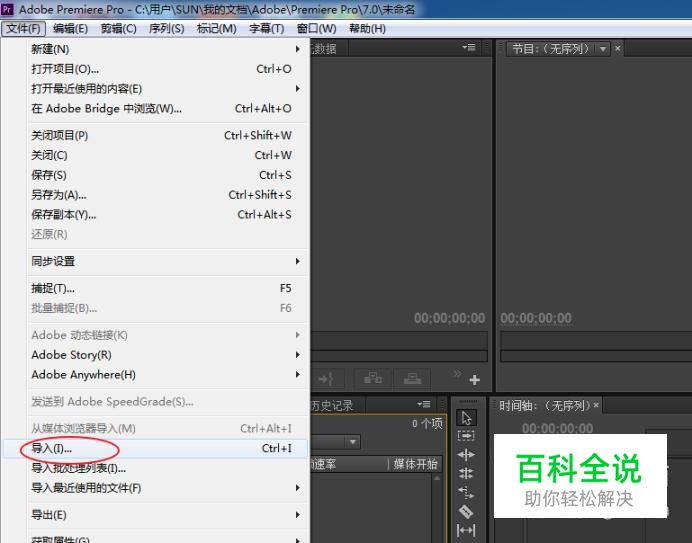This screenshot has width=692, height=543.
Task: Open the 帮助(H) menu
Action: (367, 29)
